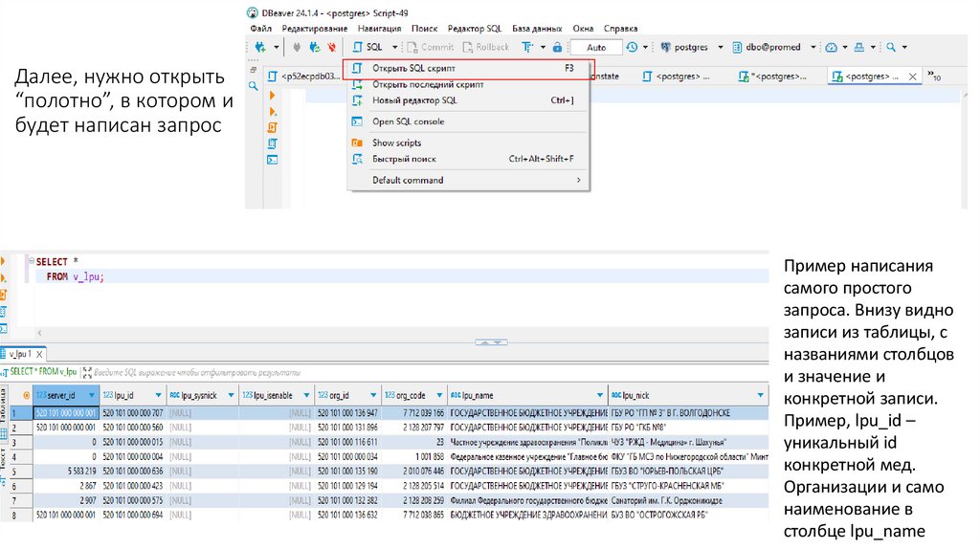This screenshot has width=980, height=549.
Task: Click the search magnifier icon in toolbar
Action: pos(891,47)
